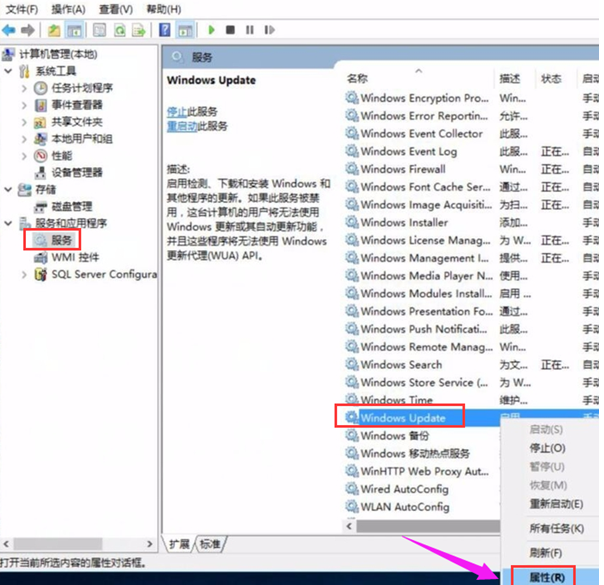The width and height of the screenshot is (604, 585).
Task: Click the green Start Service toolbar icon
Action: click(212, 31)
